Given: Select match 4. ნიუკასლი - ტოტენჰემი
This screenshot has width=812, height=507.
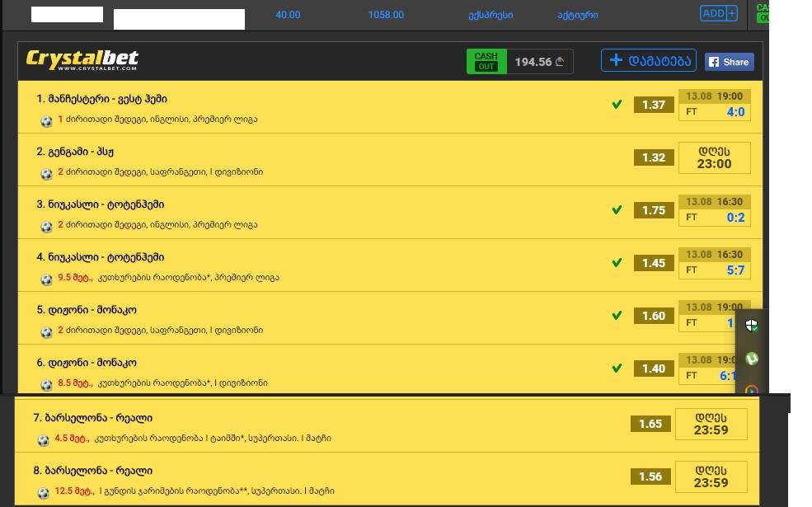Looking at the screenshot, I should (x=101, y=257).
